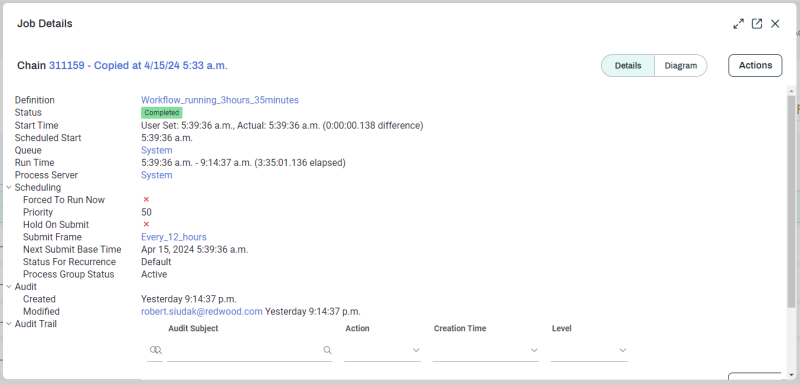This screenshot has width=800, height=385.
Task: Open the Action filter dropdown
Action: tap(383, 350)
